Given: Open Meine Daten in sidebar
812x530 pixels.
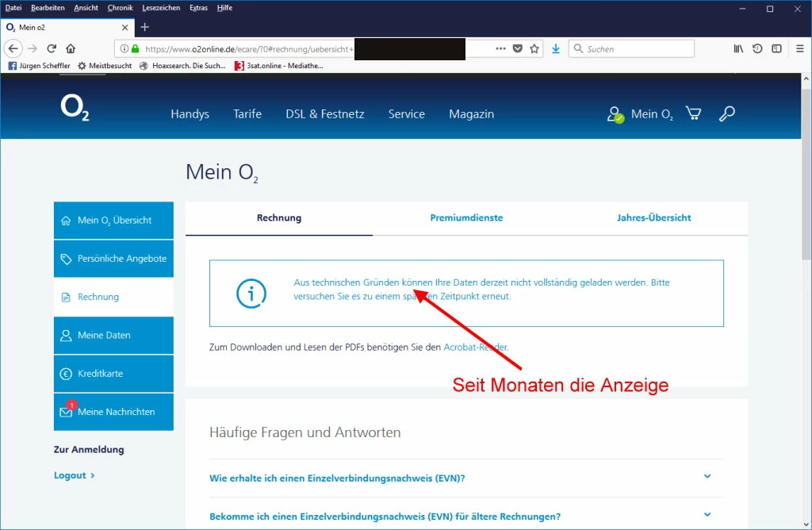Looking at the screenshot, I should 113,335.
